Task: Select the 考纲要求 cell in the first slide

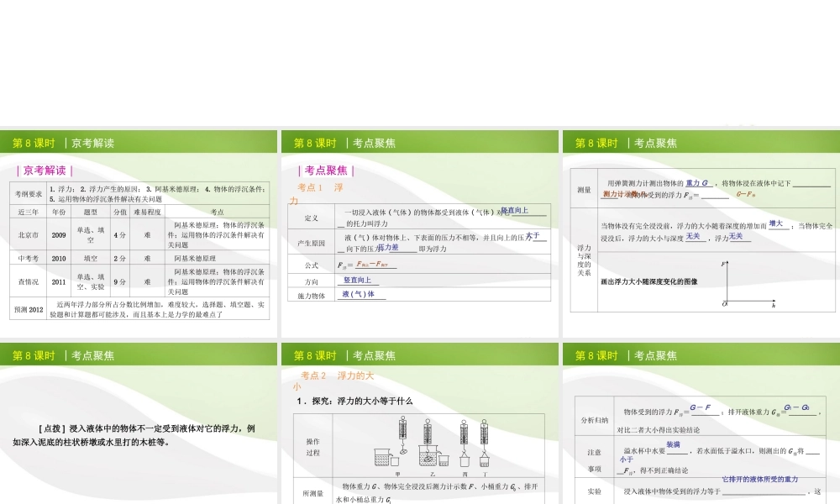Action: pyautogui.click(x=29, y=194)
